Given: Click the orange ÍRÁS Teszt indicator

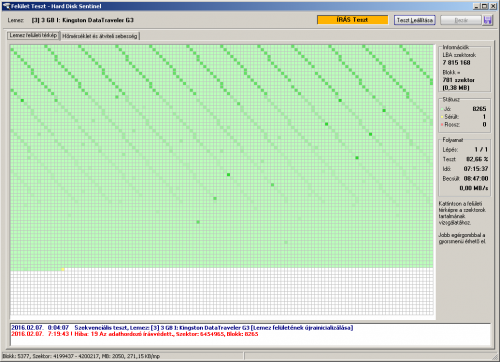Looking at the screenshot, I should point(352,20).
